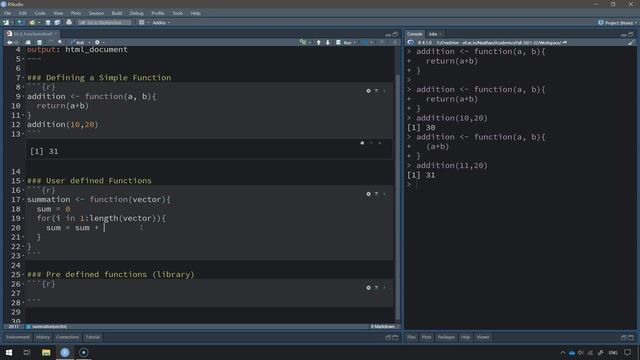Open chunk options gear for library chunk

click(368, 288)
